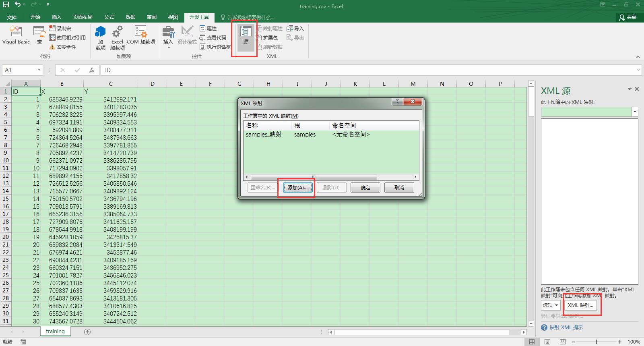Click the zoom out minus button

pos(574,342)
